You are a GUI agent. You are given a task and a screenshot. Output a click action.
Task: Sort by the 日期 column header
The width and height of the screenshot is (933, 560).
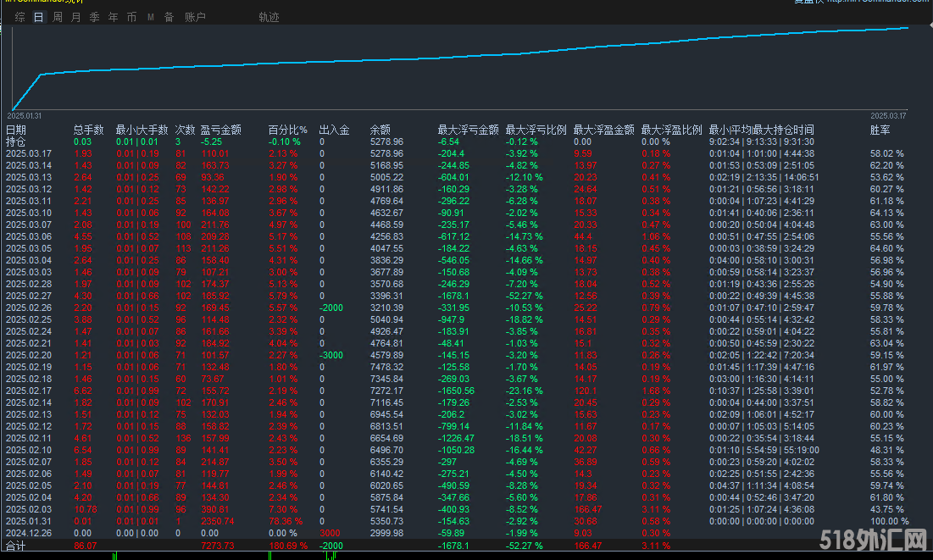click(16, 130)
